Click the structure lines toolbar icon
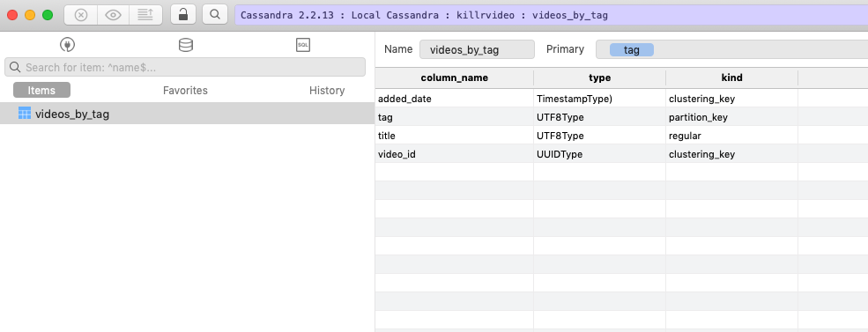Image resolution: width=868 pixels, height=332 pixels. [x=145, y=15]
